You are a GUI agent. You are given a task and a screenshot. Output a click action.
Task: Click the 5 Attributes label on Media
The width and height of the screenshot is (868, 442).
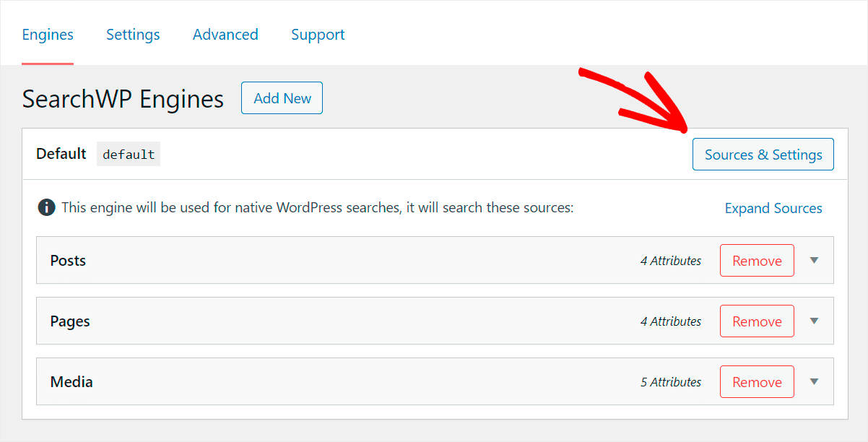point(671,382)
